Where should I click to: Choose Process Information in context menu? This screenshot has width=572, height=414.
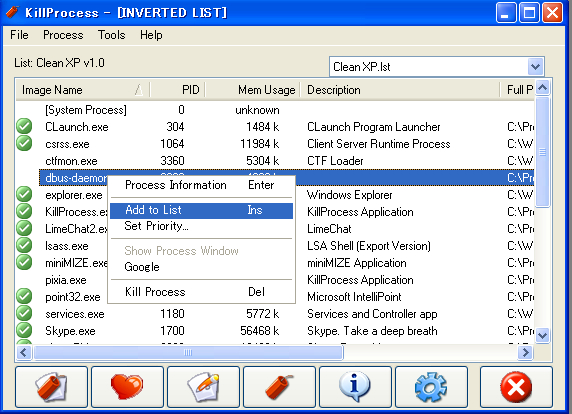pyautogui.click(x=201, y=185)
